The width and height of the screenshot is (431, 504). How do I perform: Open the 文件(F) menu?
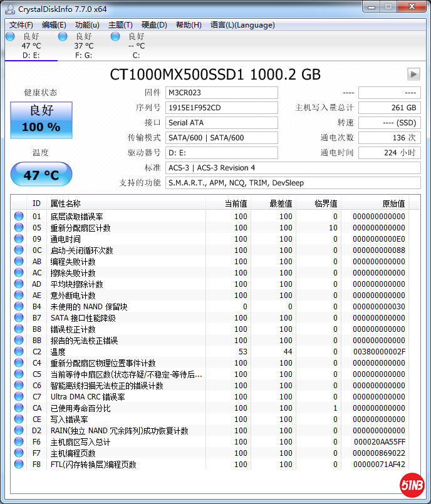21,25
